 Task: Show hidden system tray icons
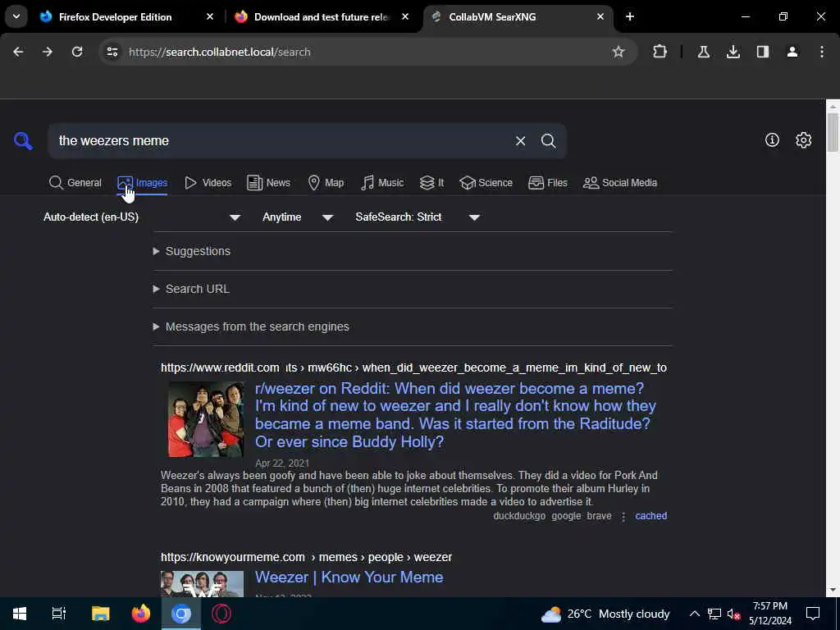coord(694,614)
